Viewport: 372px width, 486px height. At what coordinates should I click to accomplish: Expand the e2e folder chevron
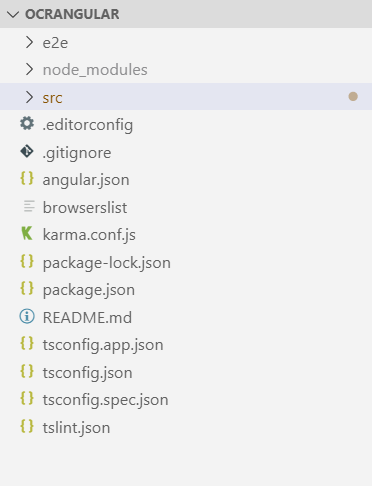[29, 42]
